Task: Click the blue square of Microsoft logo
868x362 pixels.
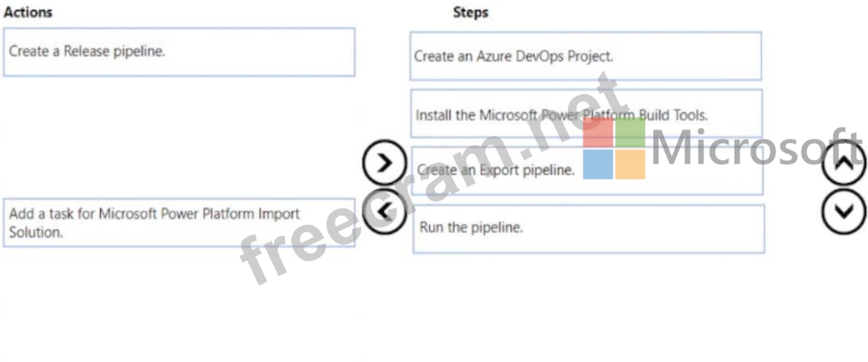Action: 598,164
